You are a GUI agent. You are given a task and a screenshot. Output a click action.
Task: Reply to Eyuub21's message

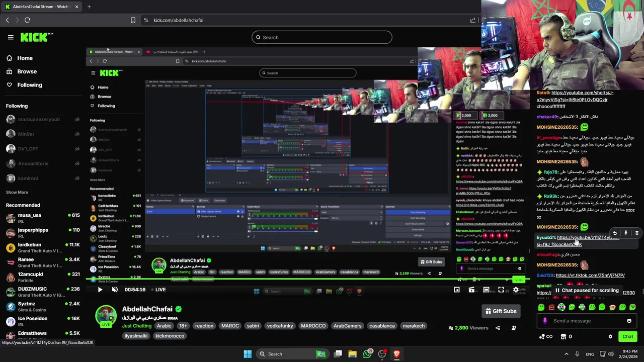(x=615, y=233)
